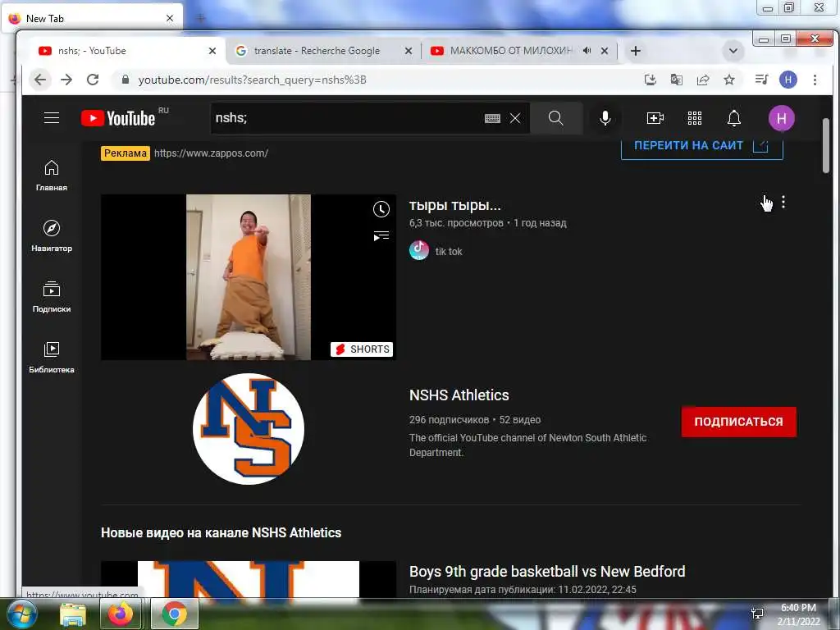
Task: Clear the search query with the X
Action: click(x=515, y=118)
